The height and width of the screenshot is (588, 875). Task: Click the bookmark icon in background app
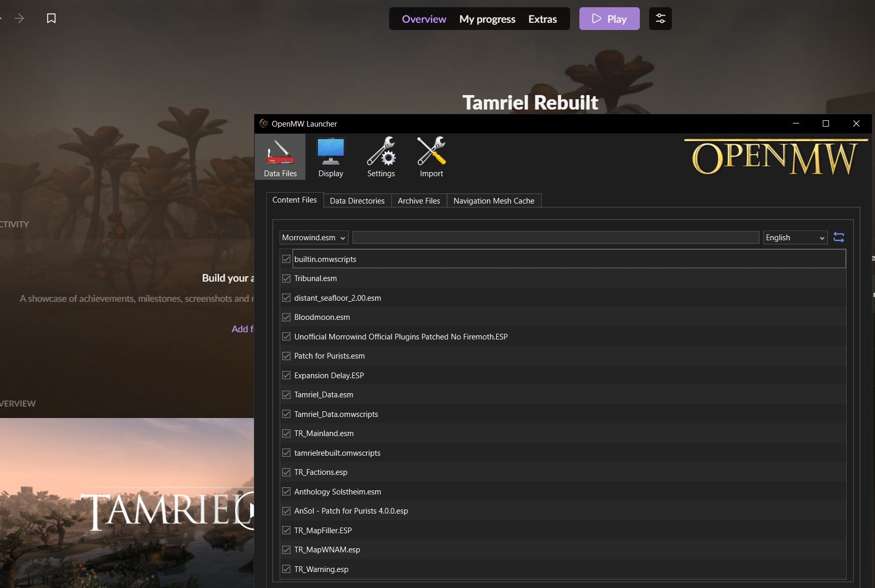pyautogui.click(x=51, y=19)
